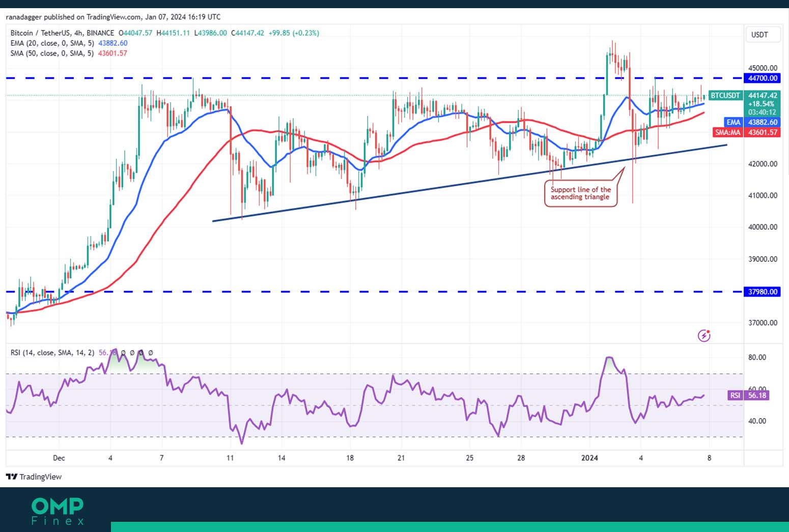Select the SMA (50, close) indicator legend

69,53
